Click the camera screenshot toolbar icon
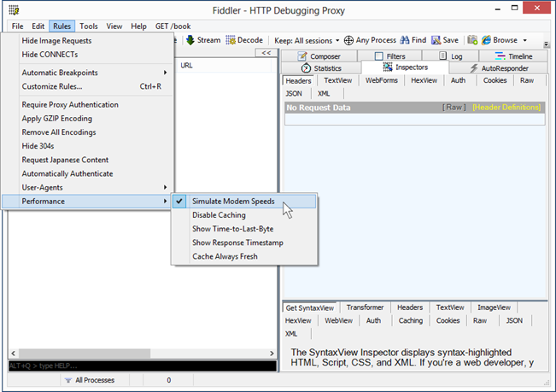This screenshot has height=392, width=556. pyautogui.click(x=472, y=40)
